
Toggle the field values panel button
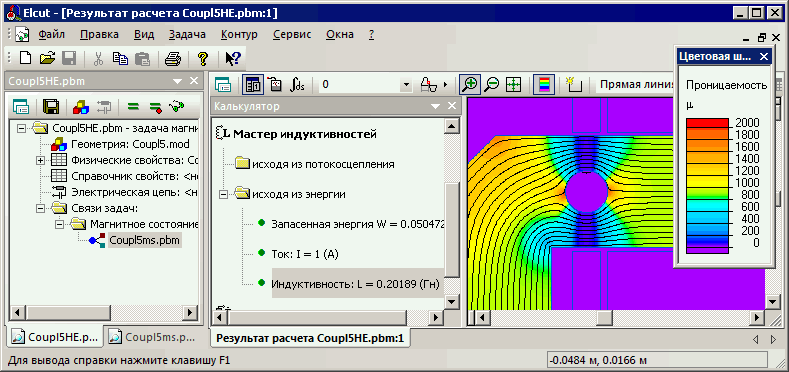tap(252, 85)
